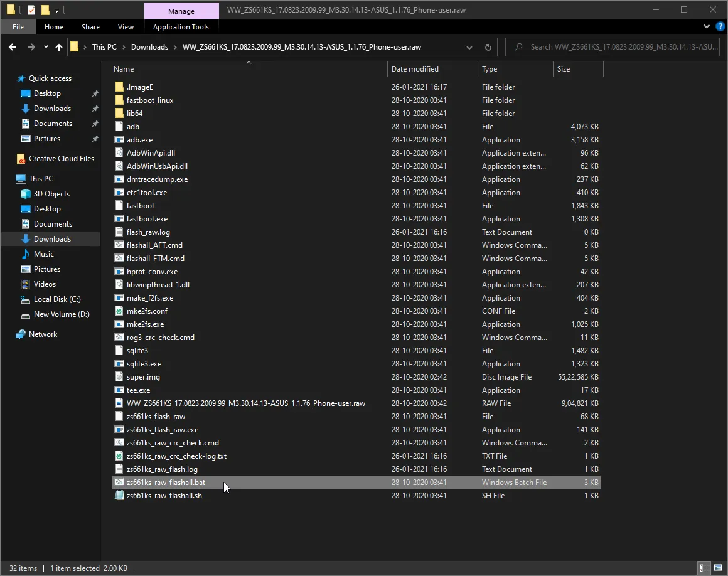Open the View ribbon tab
The height and width of the screenshot is (576, 728).
[126, 27]
